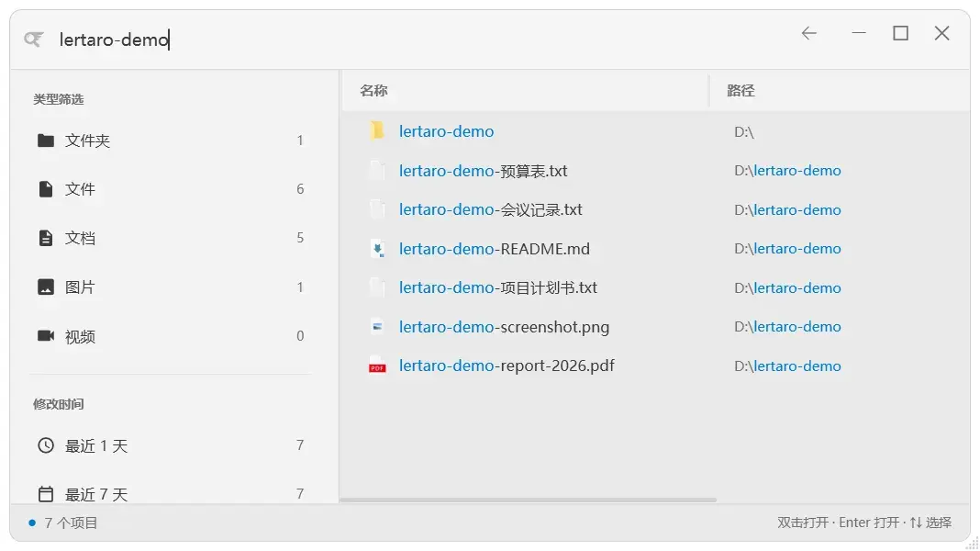The height and width of the screenshot is (551, 980).
Task: Click the document icon beside 文档
Action: 46,238
